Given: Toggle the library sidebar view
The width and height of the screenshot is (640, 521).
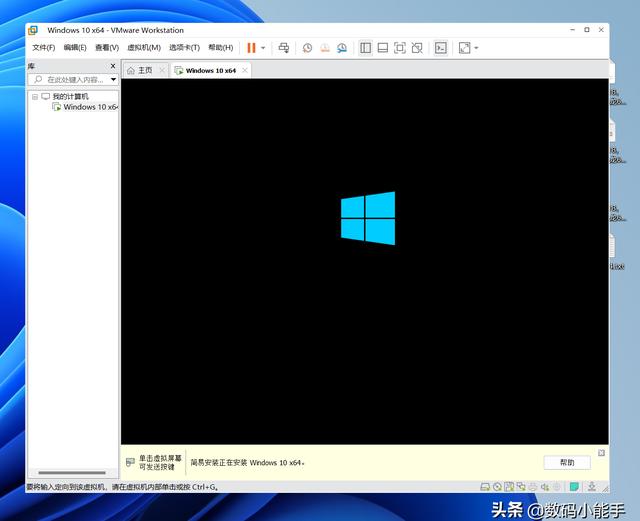Looking at the screenshot, I should click(365, 48).
